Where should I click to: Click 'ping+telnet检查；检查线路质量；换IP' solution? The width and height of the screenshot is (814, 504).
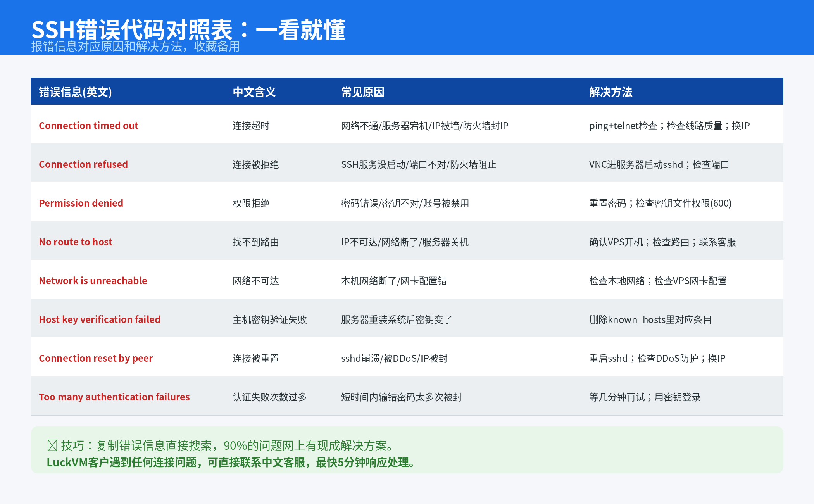(x=669, y=126)
